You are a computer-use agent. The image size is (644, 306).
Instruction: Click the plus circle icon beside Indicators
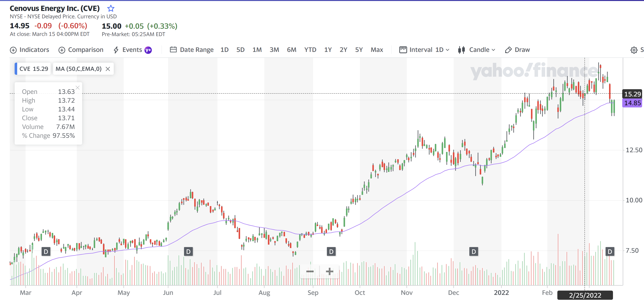click(13, 50)
